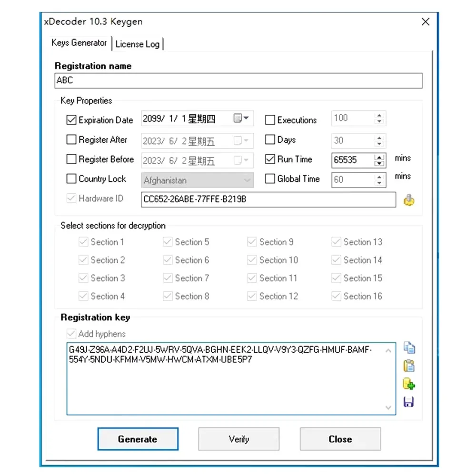Switch to the License Log tab
Image resolution: width=476 pixels, height=476 pixels.
point(138,44)
